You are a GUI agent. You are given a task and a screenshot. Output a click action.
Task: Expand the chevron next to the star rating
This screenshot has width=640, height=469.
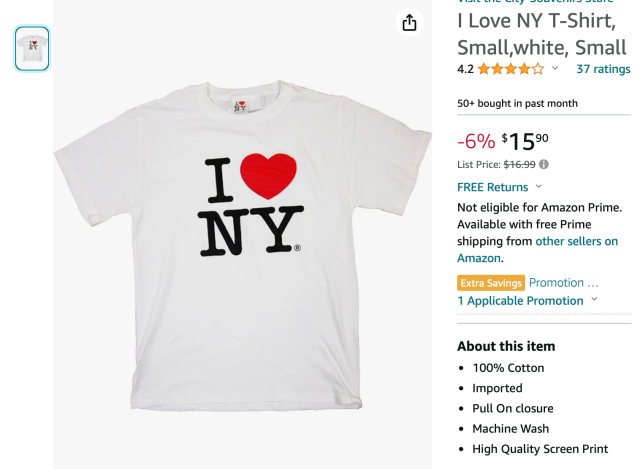556,69
